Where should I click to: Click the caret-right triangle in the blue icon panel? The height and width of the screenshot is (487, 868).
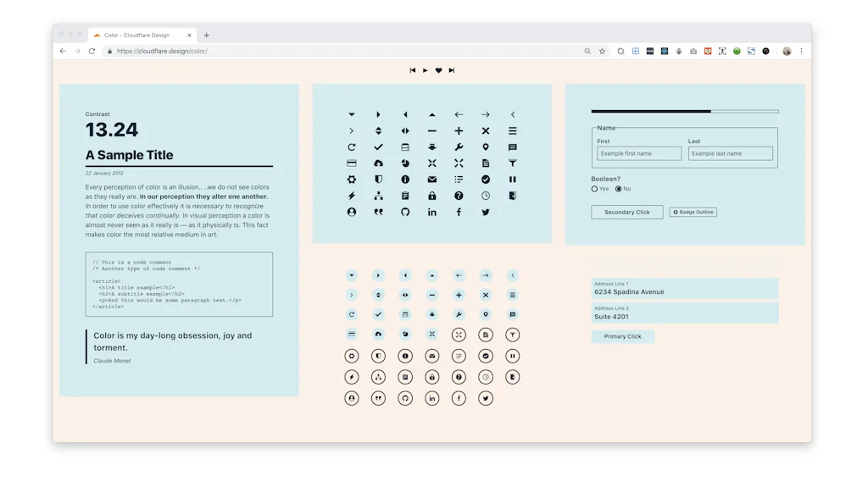coord(378,114)
